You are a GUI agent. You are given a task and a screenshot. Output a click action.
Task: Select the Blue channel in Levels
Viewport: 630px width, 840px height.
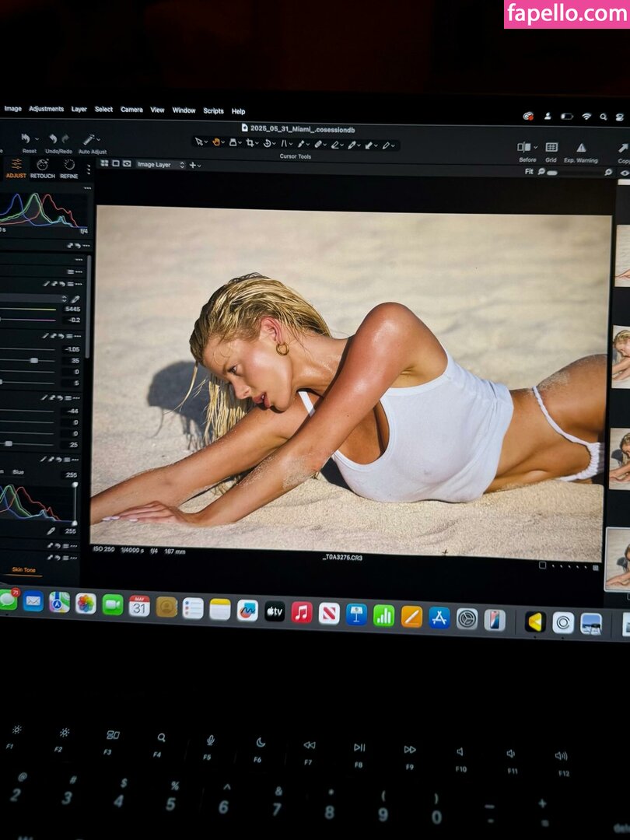(18, 472)
